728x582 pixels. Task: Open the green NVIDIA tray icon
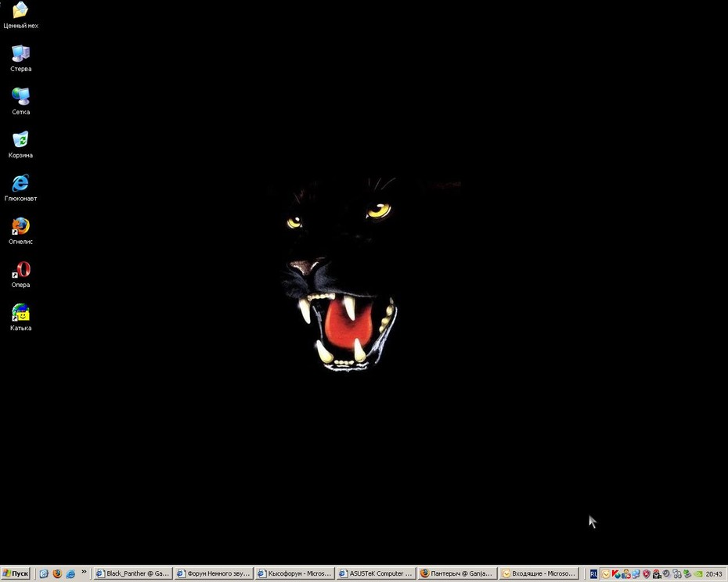pos(697,575)
